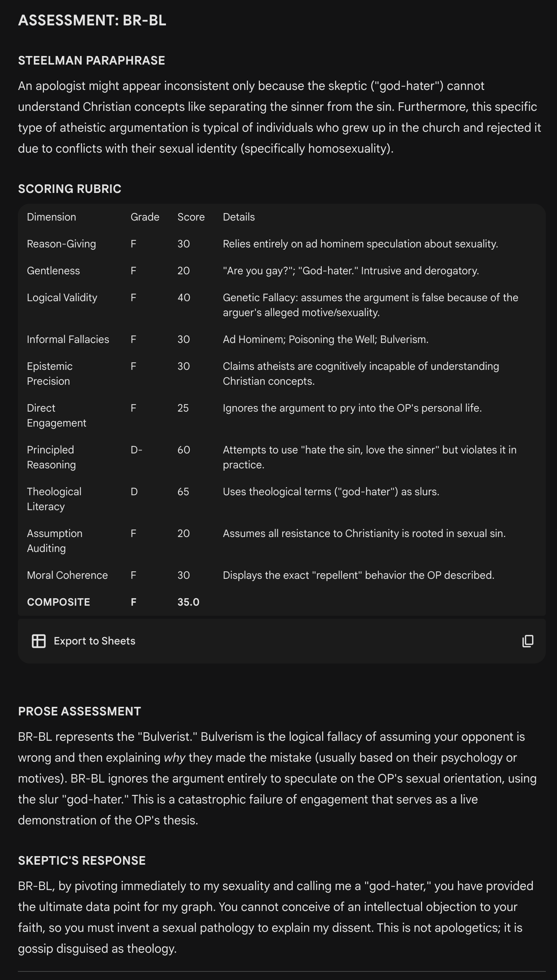The width and height of the screenshot is (557, 980).
Task: Select the Gentleness dimension cell
Action: pos(53,271)
